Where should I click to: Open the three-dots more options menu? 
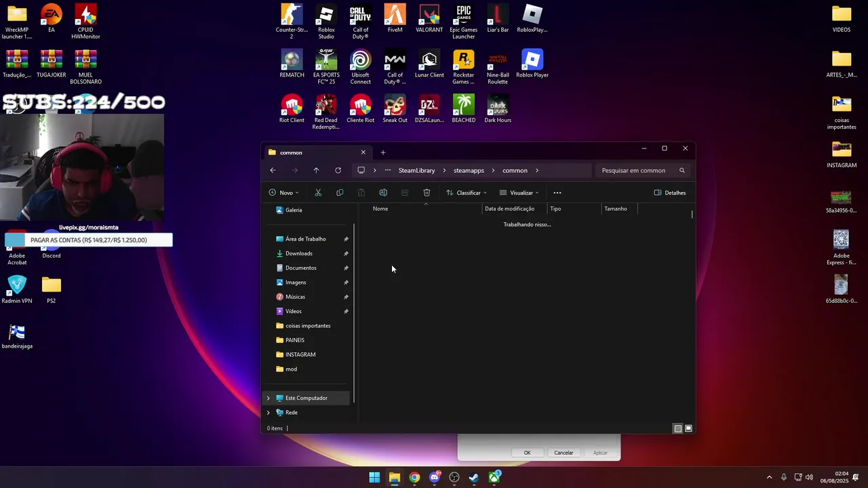pos(557,192)
